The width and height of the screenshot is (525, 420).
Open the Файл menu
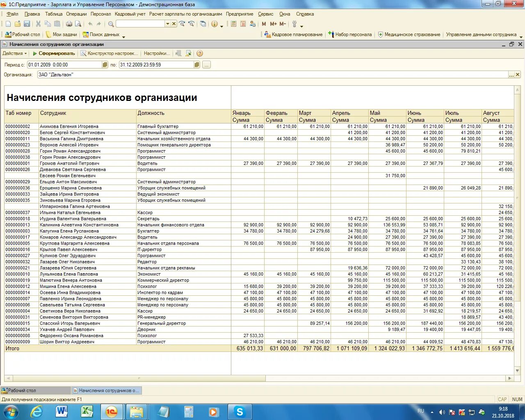point(12,14)
